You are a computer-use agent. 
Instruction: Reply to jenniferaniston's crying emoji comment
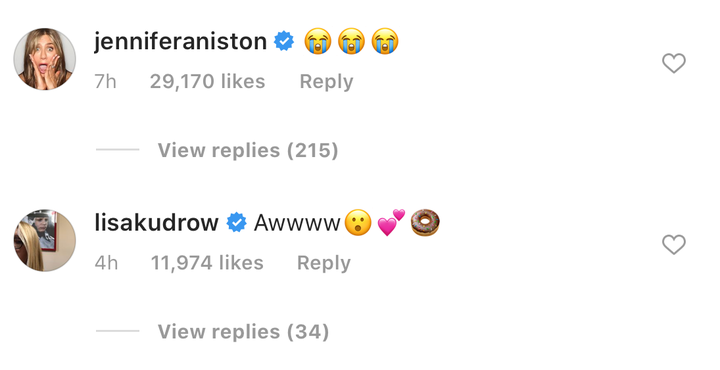[x=326, y=82]
